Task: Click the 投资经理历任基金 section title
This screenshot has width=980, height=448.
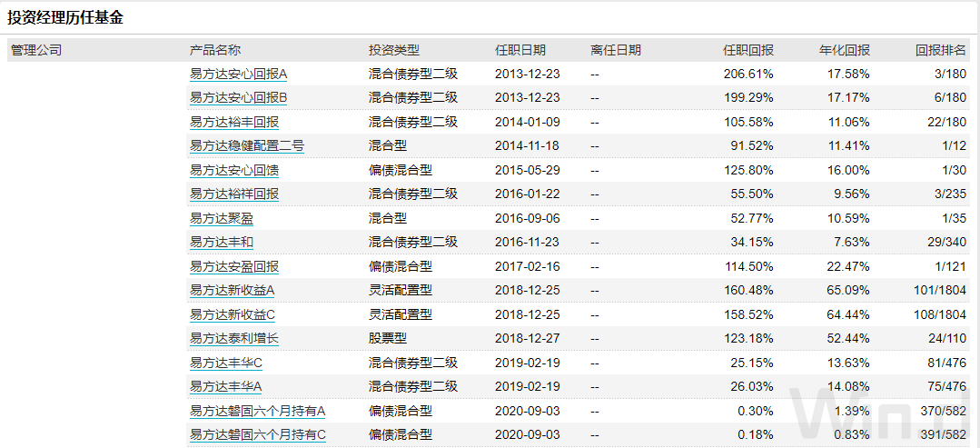Action: pos(65,17)
